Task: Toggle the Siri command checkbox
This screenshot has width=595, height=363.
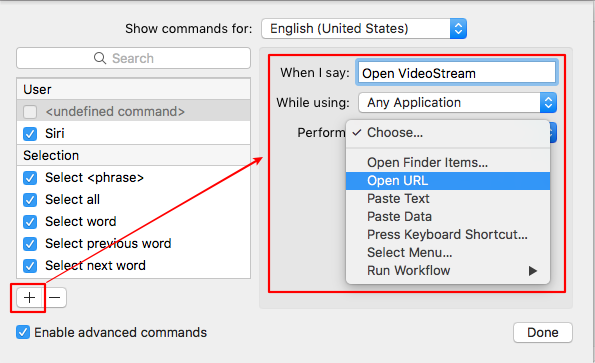Action: pos(30,134)
